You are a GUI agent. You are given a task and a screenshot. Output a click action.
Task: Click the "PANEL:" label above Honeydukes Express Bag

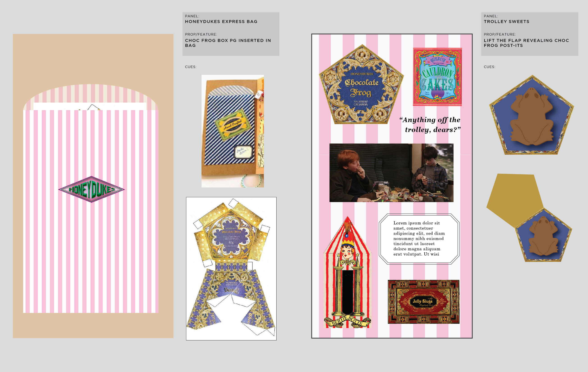point(192,16)
